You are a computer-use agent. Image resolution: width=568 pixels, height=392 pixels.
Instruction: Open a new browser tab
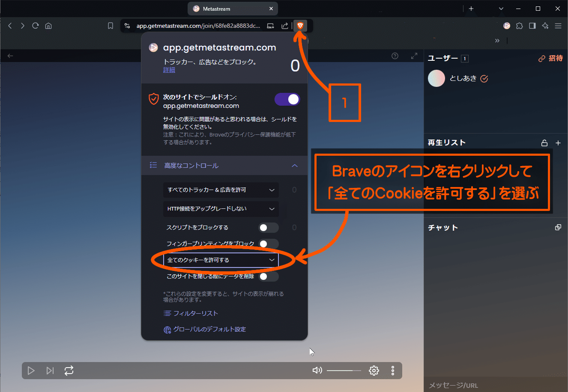pos(471,9)
